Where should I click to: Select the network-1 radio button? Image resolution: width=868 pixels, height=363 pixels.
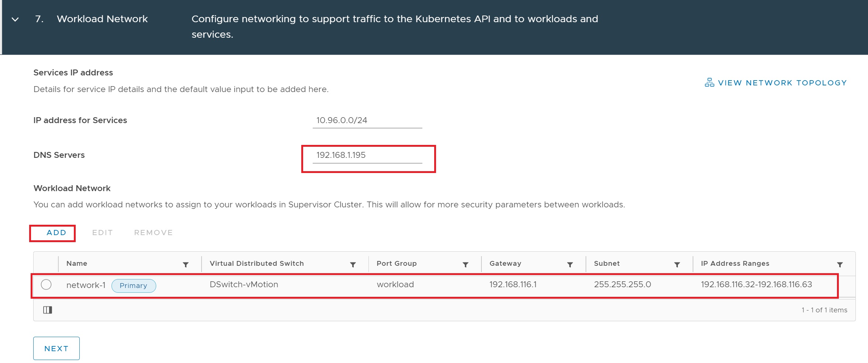tap(46, 285)
